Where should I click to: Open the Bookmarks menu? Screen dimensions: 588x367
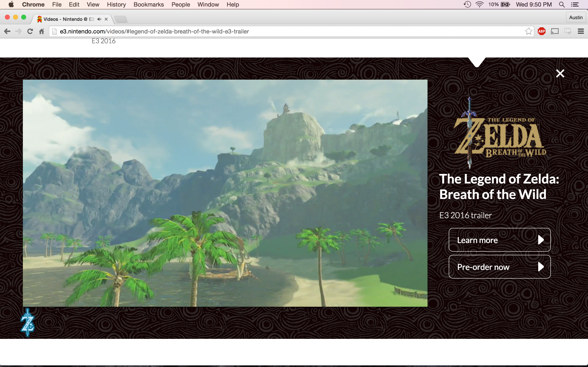[148, 5]
